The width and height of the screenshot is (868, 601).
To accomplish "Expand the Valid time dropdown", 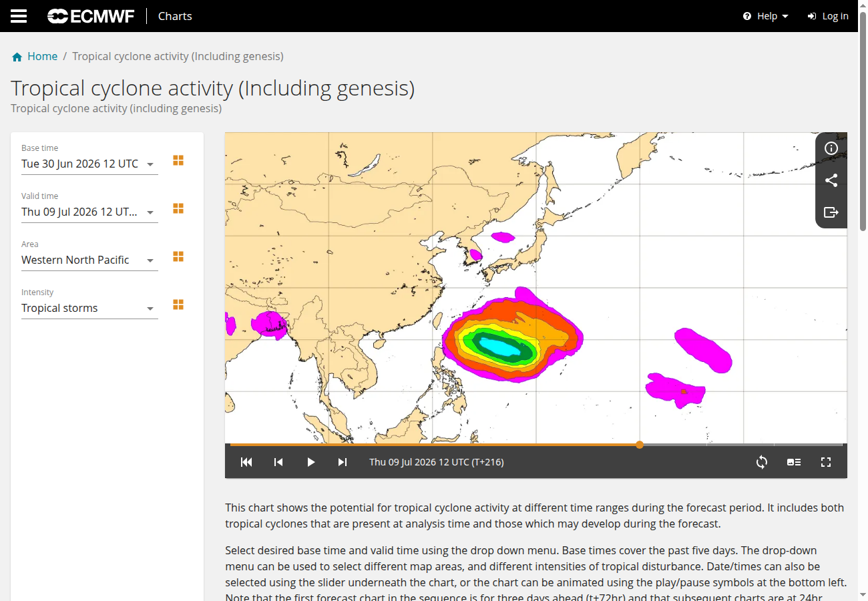I will 89,212.
